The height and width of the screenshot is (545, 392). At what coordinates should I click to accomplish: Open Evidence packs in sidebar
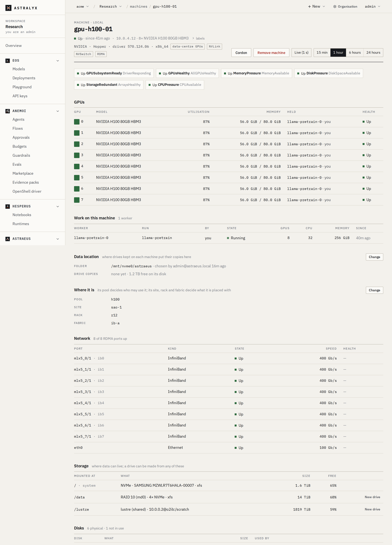[x=26, y=182]
